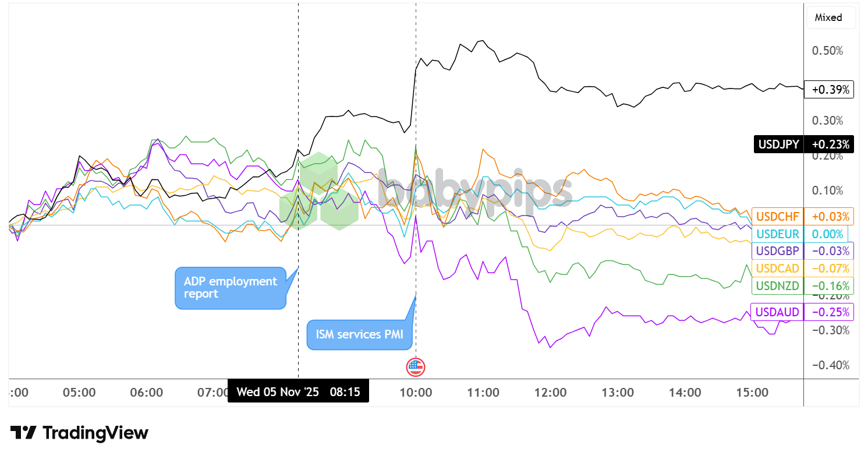Click the +0.39% last value label
This screenshot has width=868, height=459.
(x=828, y=90)
